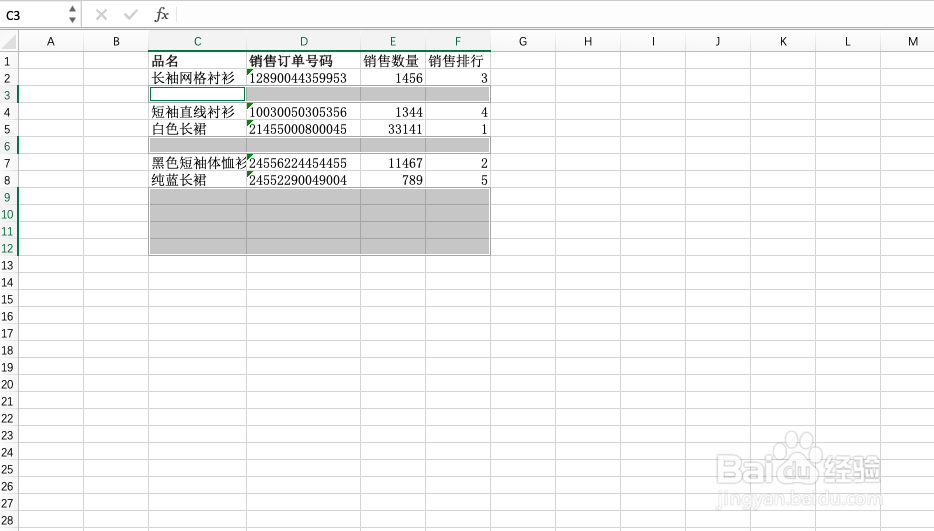This screenshot has height=531, width=934.
Task: Select row 13 header
Action: click(x=8, y=265)
